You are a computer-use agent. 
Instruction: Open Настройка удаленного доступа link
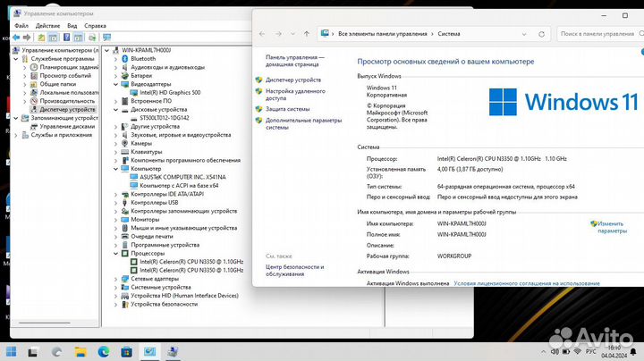coord(295,95)
